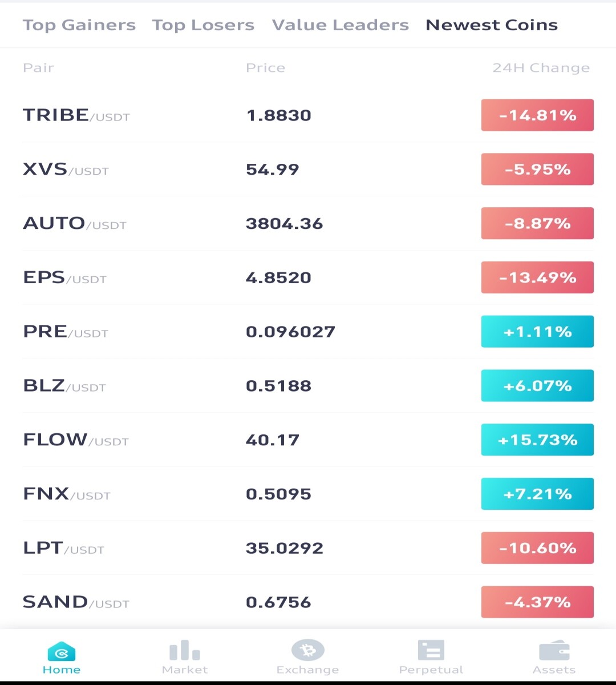
Task: Open the Value Leaders tab
Action: 341,25
